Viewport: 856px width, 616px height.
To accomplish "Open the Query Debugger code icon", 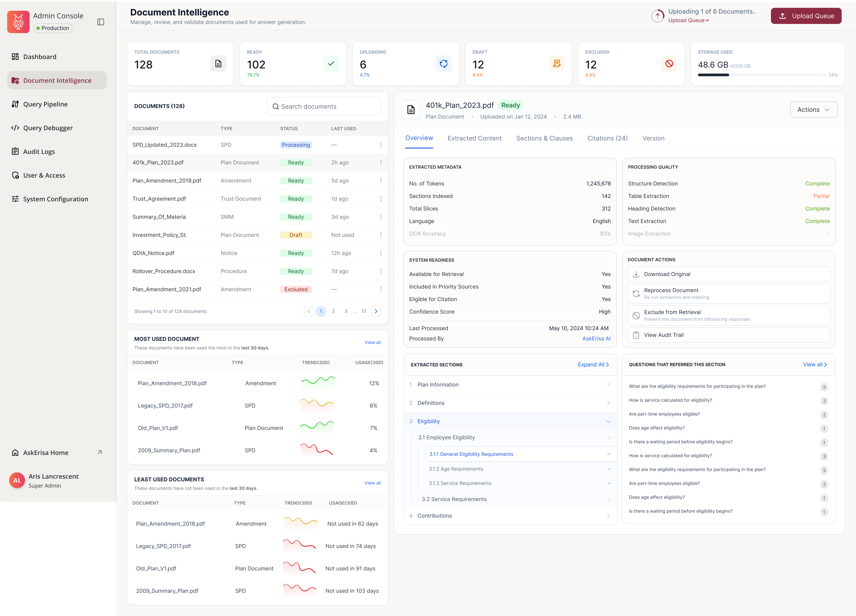I will point(15,128).
